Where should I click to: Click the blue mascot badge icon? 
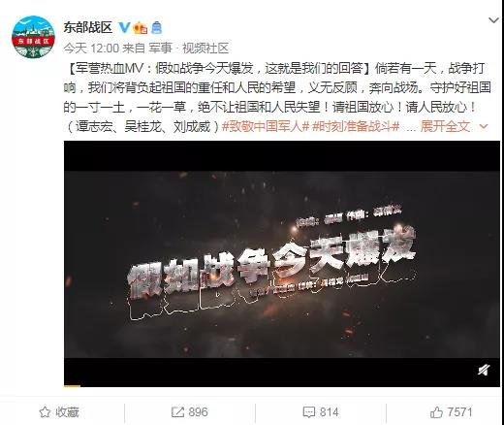point(156,28)
